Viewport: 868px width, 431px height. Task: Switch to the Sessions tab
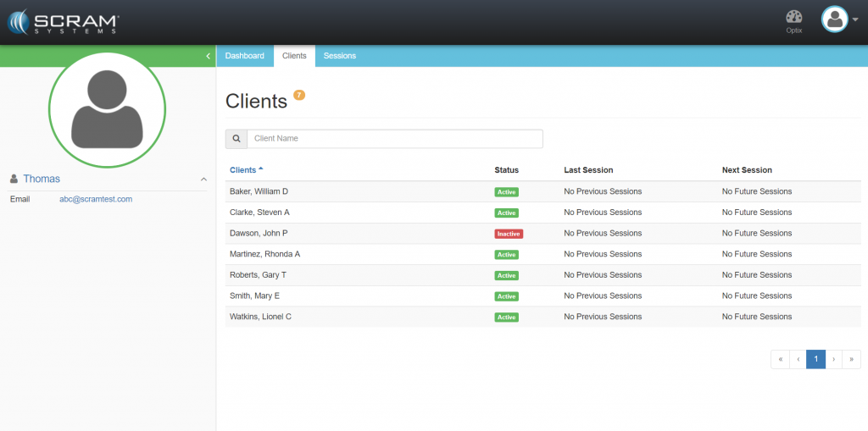(340, 56)
